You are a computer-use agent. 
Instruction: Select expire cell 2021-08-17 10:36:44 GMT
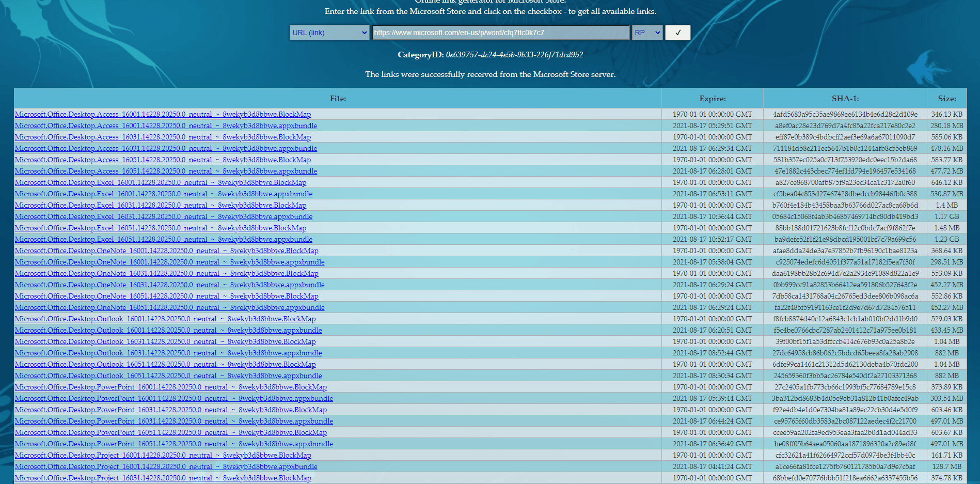713,216
